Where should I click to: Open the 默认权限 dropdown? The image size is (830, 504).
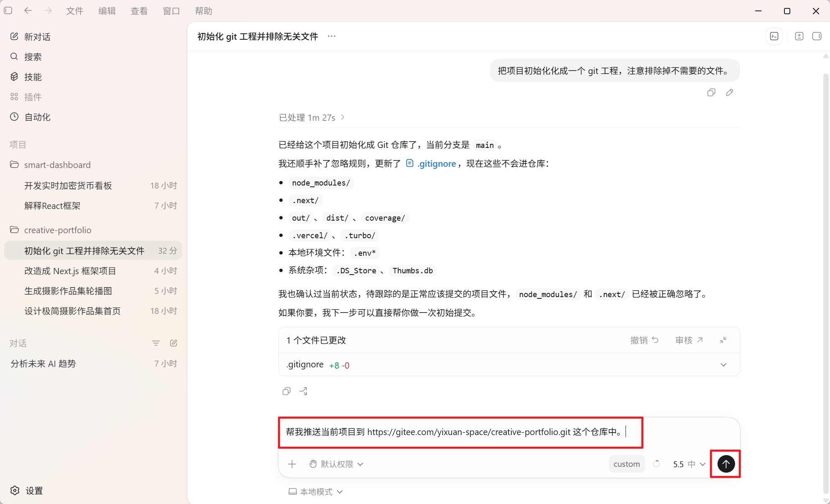point(337,464)
